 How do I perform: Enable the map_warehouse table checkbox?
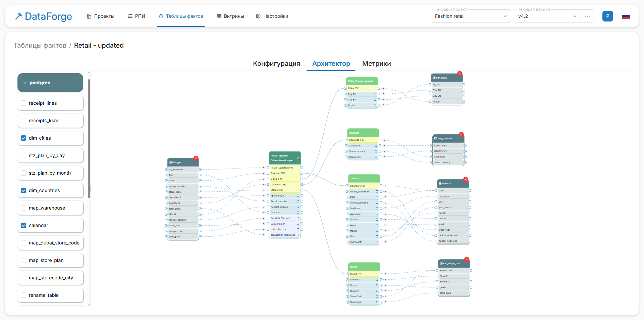23,208
